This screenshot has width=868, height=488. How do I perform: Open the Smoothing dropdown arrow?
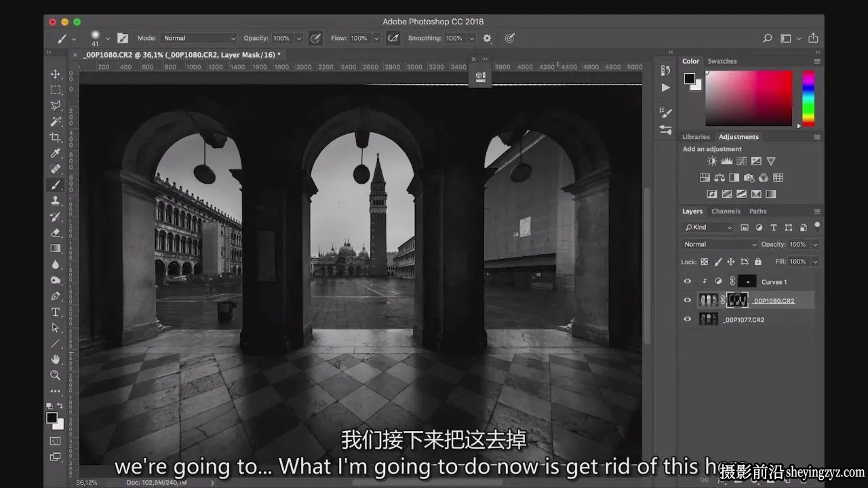click(x=472, y=39)
